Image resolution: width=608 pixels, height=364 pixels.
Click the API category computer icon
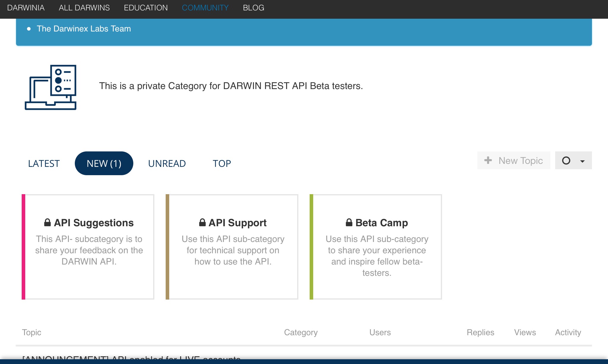51,87
